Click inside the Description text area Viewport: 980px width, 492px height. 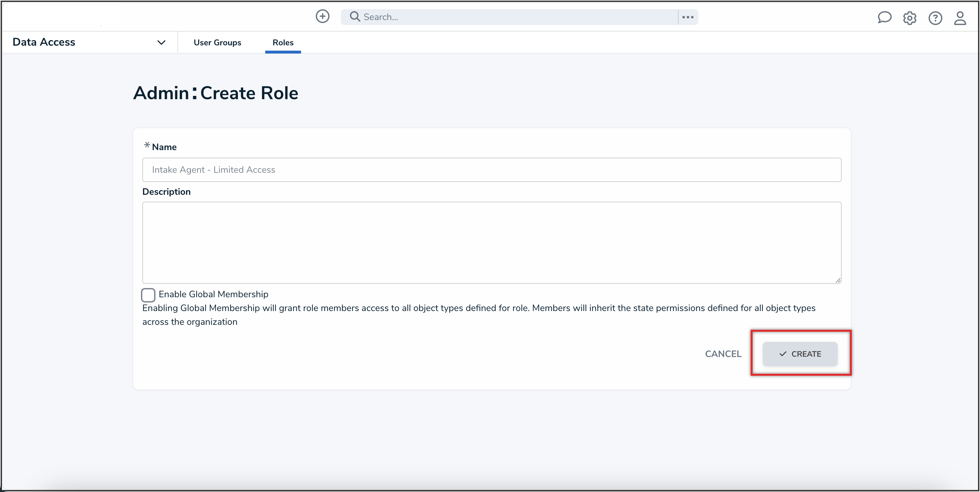491,242
